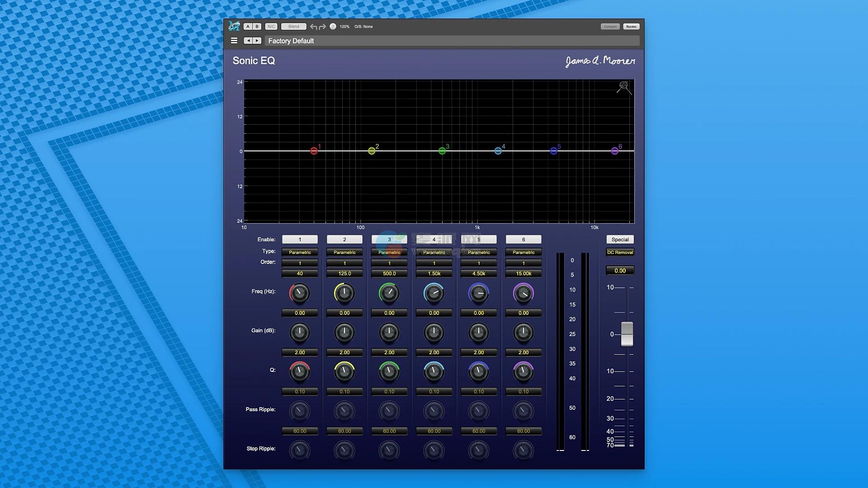Viewport: 868px width, 488px height.
Task: Toggle band 4 Enable button
Action: point(434,239)
